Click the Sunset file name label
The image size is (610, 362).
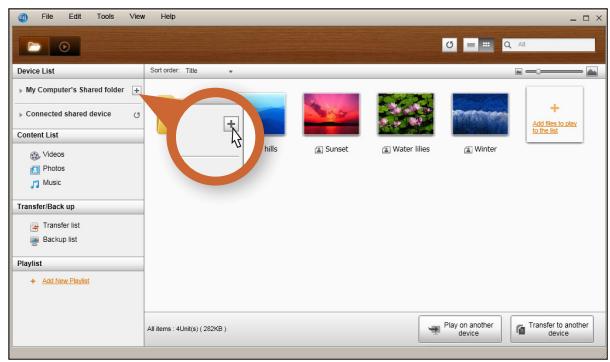pyautogui.click(x=337, y=149)
